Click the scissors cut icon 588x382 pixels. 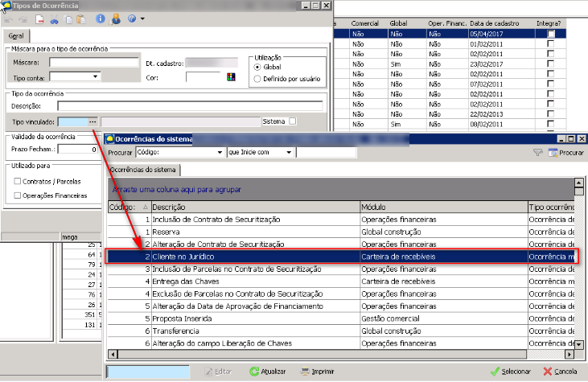[x=55, y=18]
